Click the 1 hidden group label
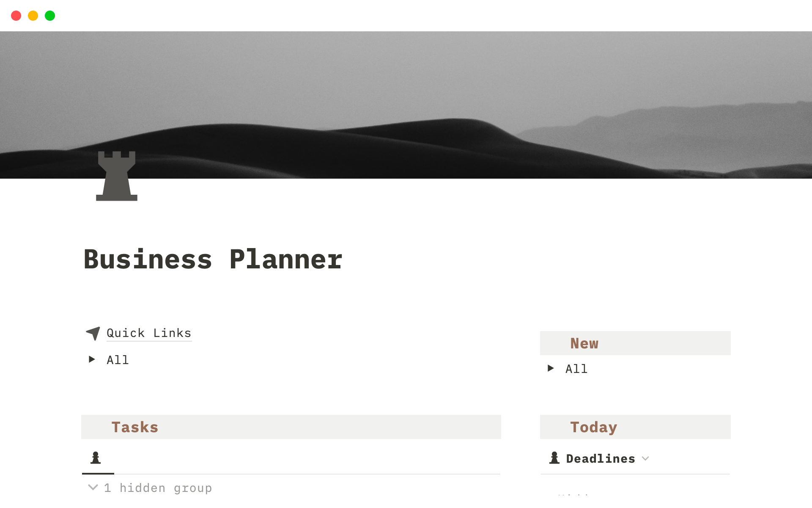The height and width of the screenshot is (508, 812). pyautogui.click(x=158, y=488)
